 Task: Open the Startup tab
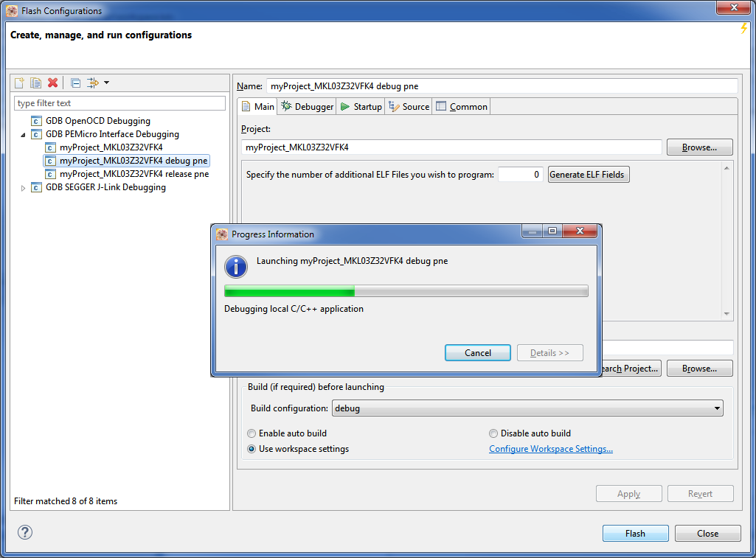(361, 107)
